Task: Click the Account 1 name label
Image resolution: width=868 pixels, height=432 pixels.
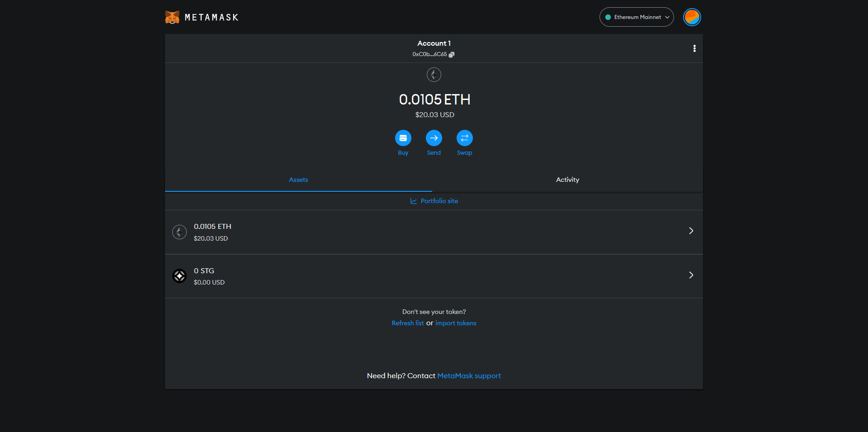Action: coord(434,43)
